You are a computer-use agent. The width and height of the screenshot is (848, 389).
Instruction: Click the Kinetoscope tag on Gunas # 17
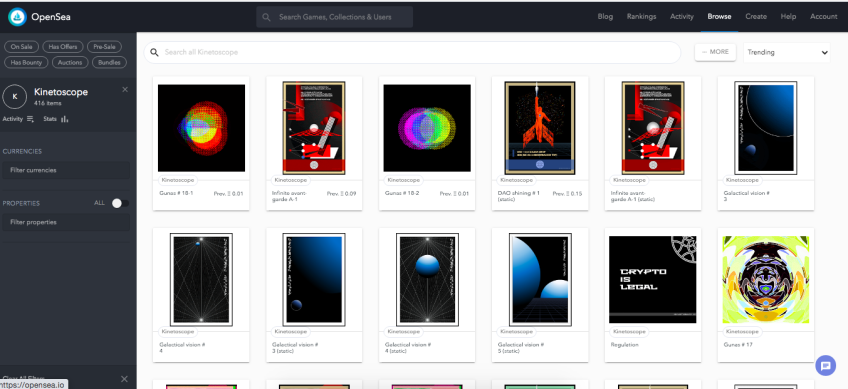(743, 331)
